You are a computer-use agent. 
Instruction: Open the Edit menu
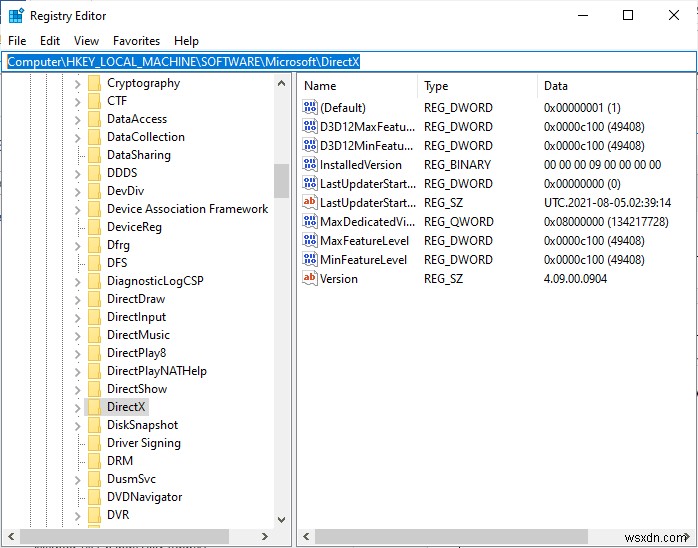tap(50, 41)
